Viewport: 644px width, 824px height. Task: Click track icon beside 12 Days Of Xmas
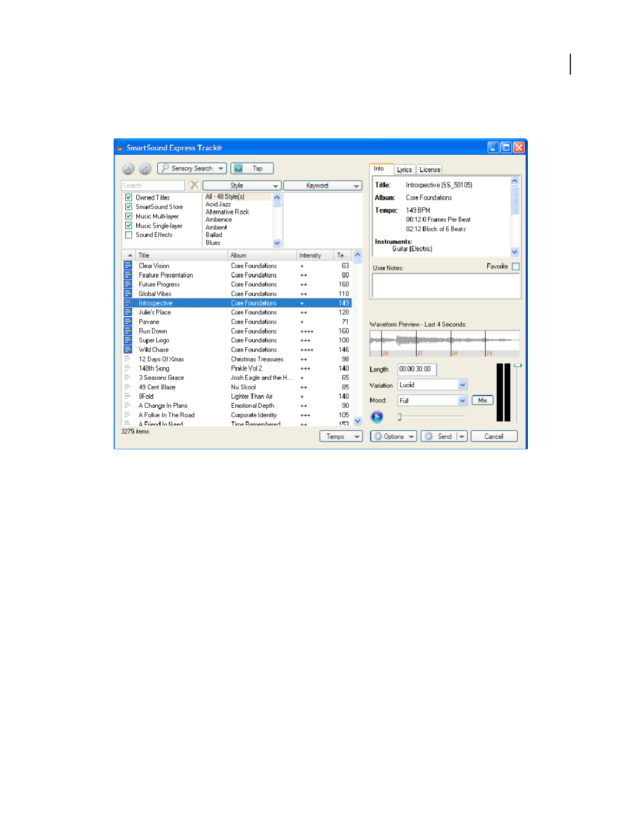click(x=127, y=359)
